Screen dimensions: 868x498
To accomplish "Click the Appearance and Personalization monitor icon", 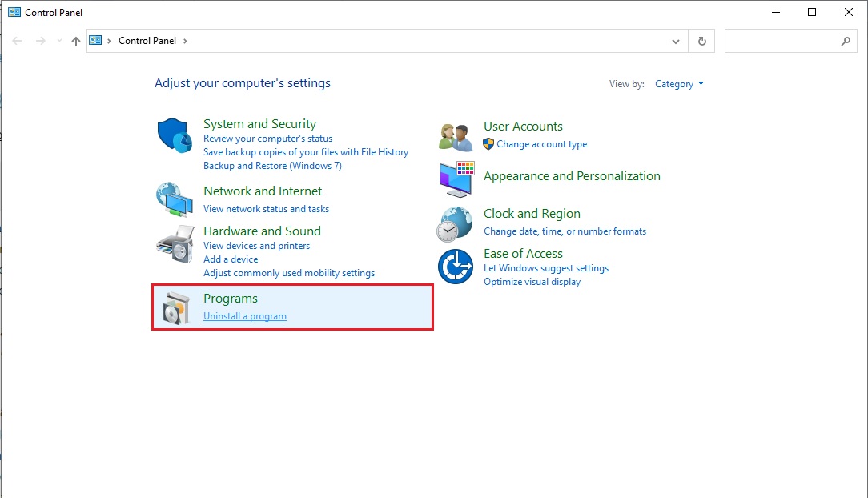I will pos(456,179).
